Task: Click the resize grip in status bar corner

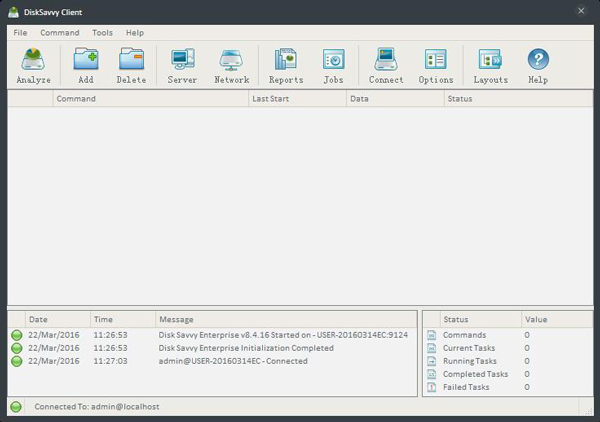Action: [588, 411]
